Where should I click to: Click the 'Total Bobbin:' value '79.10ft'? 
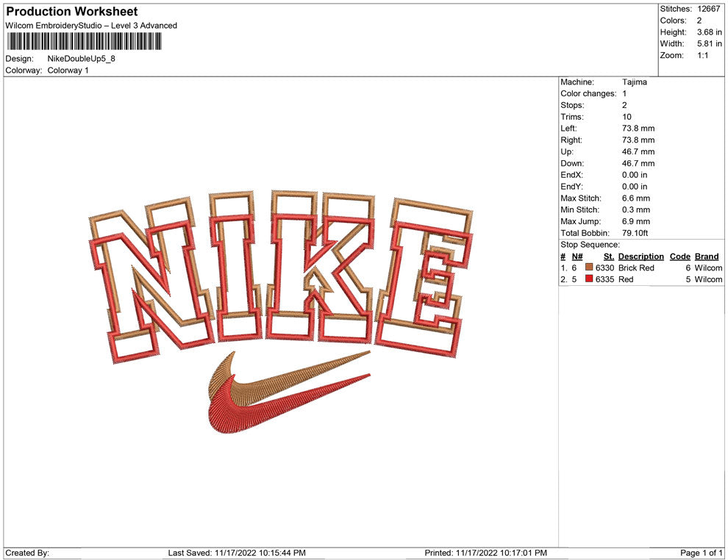coord(635,233)
